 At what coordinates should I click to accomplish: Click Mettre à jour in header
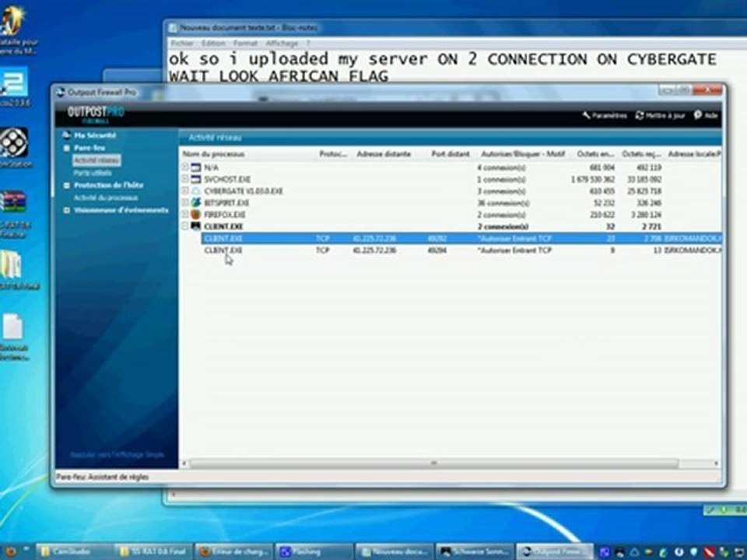coord(660,115)
